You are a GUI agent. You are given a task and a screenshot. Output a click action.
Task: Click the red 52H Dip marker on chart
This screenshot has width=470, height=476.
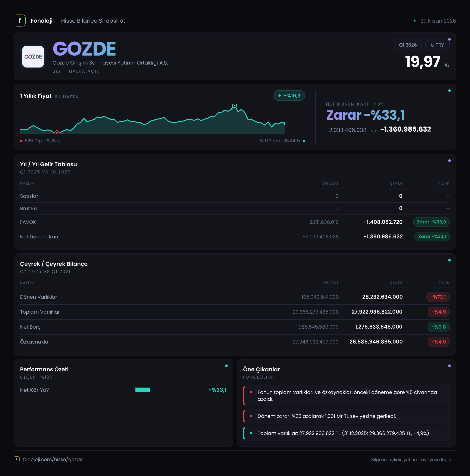coord(57,132)
